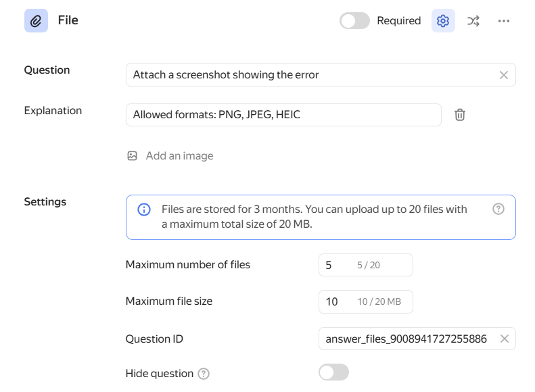The width and height of the screenshot is (535, 392).
Task: Click the Explanation input field
Action: coord(283,115)
